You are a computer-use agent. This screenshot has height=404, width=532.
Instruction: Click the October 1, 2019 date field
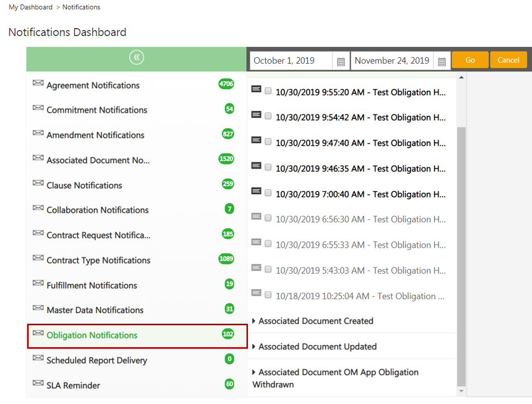(x=291, y=60)
